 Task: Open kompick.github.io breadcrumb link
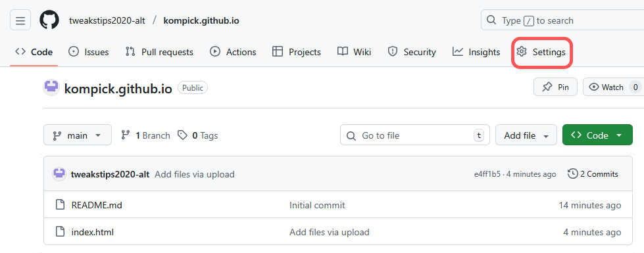click(201, 20)
